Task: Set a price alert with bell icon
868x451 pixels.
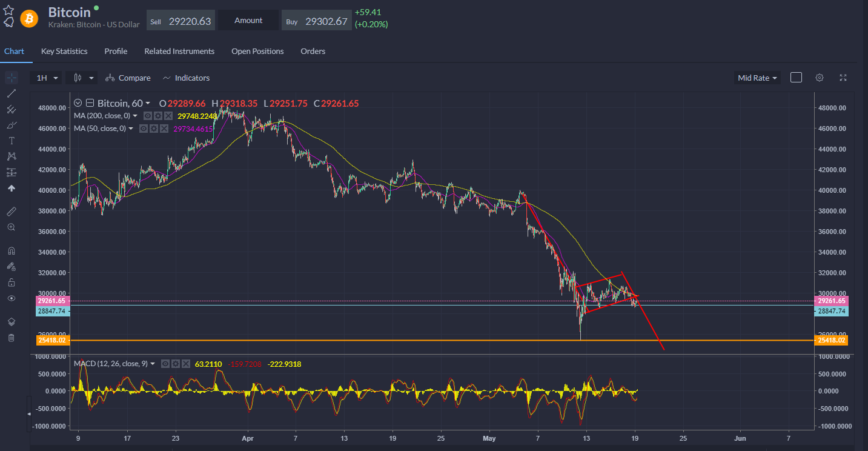Action: pos(8,22)
